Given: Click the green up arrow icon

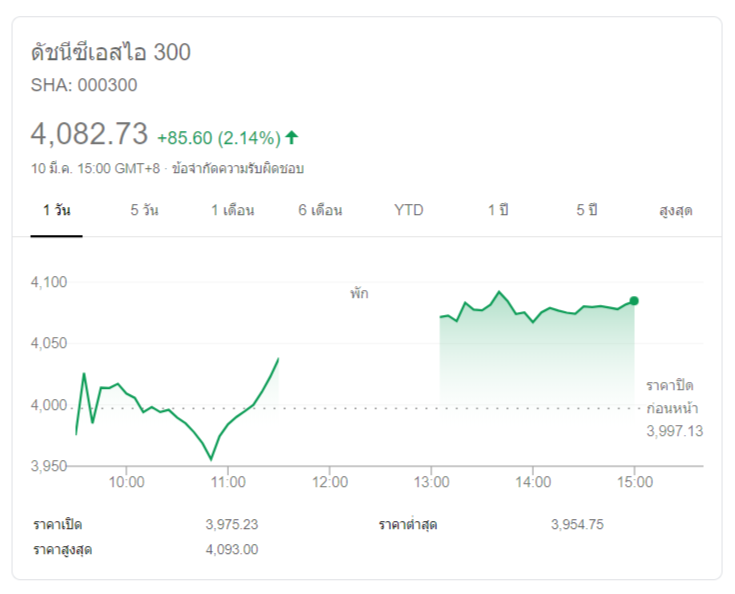Looking at the screenshot, I should tap(292, 137).
